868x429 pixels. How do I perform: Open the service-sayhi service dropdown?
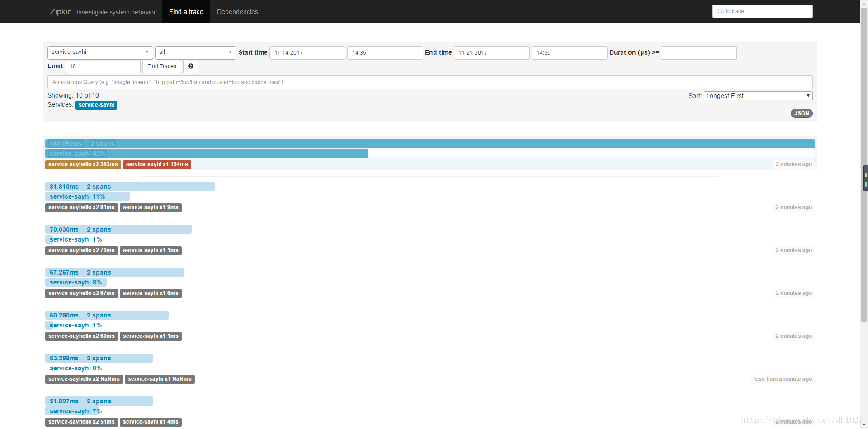click(x=100, y=52)
